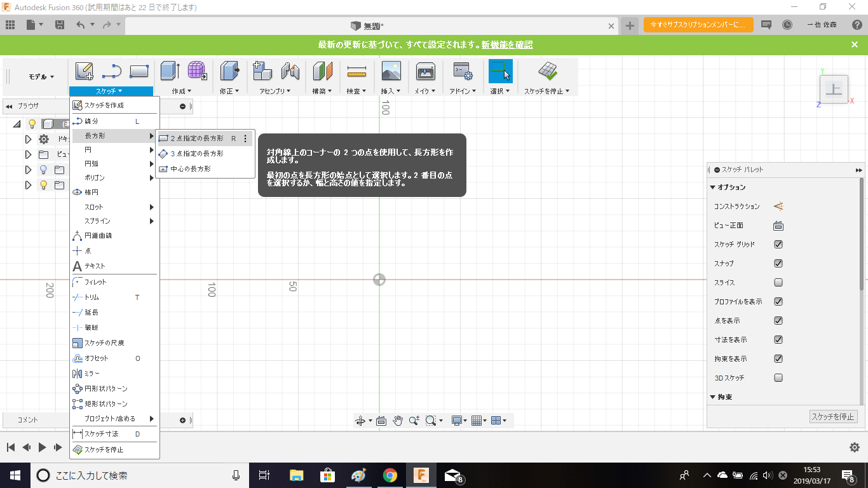
Task: Open the アセンブリ dropdown menu
Action: tap(276, 91)
